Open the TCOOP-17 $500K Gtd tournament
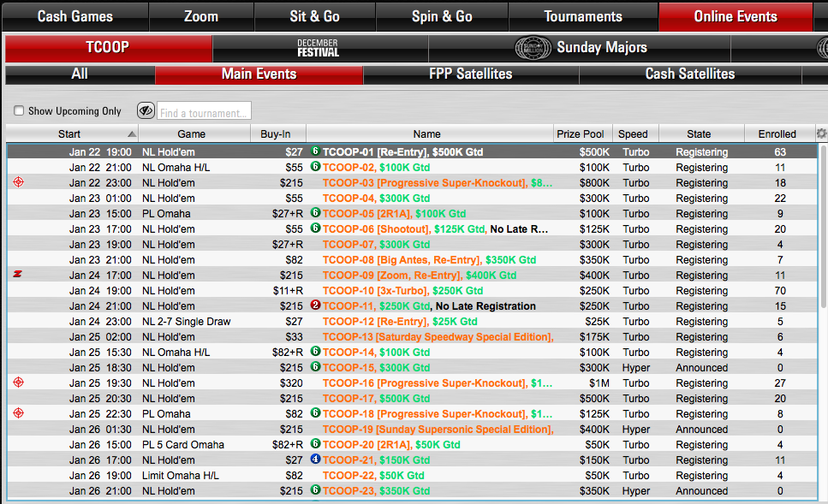Viewport: 828px width, 504px height. 376,398
